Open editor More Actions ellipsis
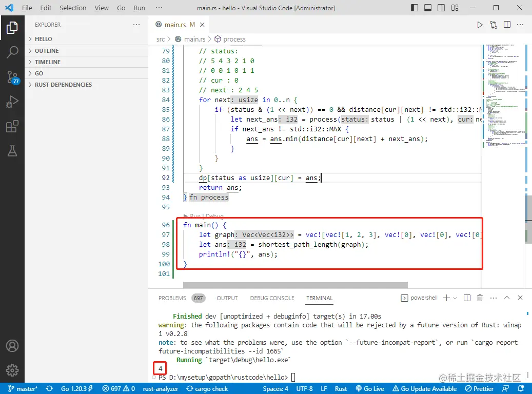The image size is (532, 394). 520,25
